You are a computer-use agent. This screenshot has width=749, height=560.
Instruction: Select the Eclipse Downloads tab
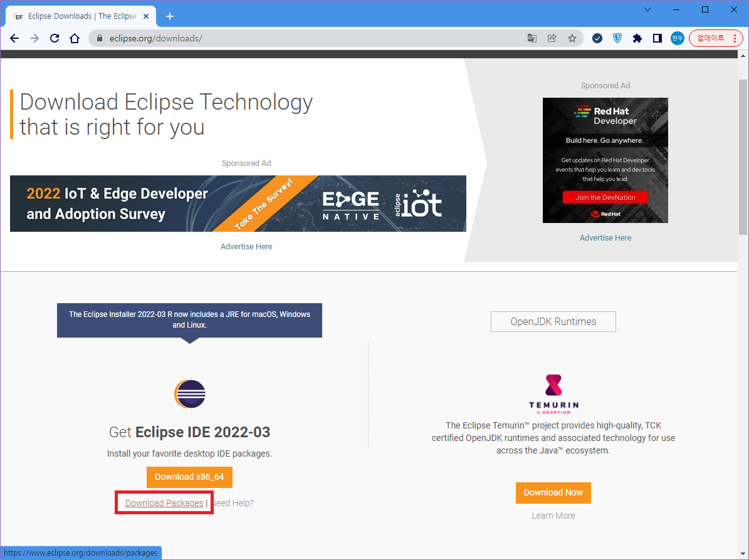tap(81, 16)
